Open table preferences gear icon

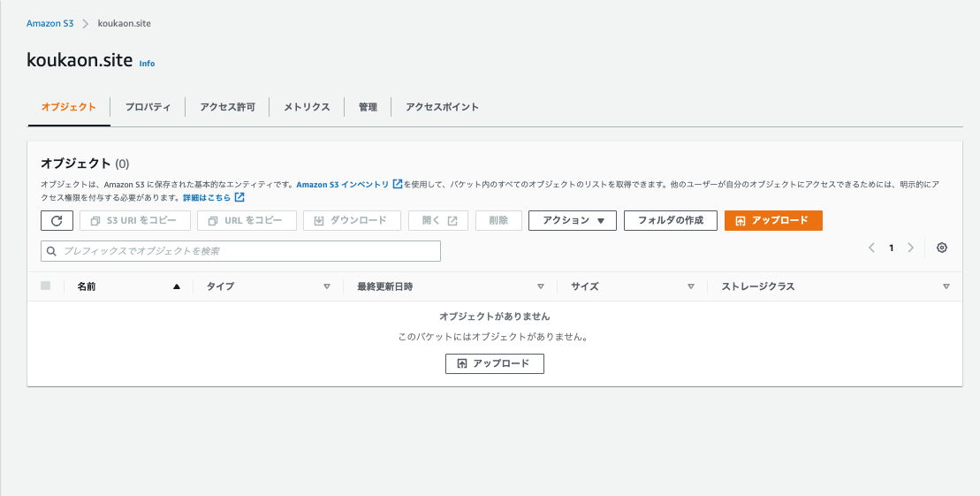click(x=942, y=248)
